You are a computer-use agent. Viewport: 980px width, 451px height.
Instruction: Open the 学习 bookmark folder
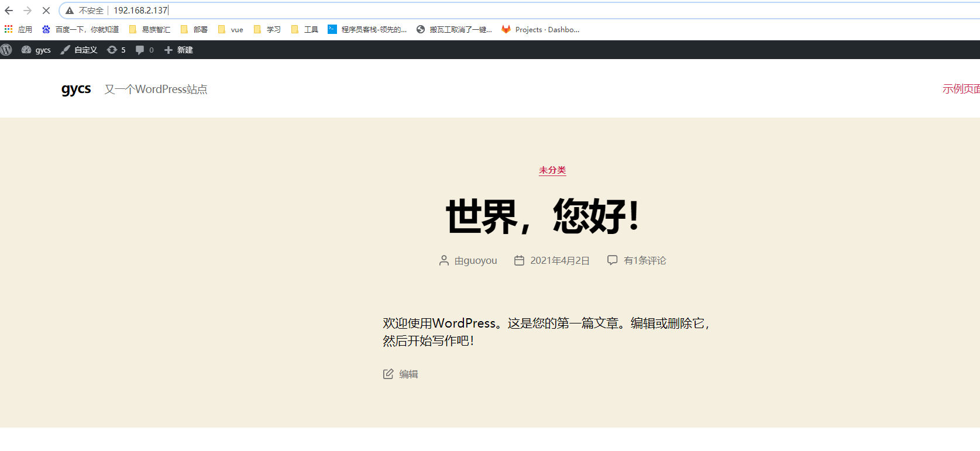[x=267, y=29]
